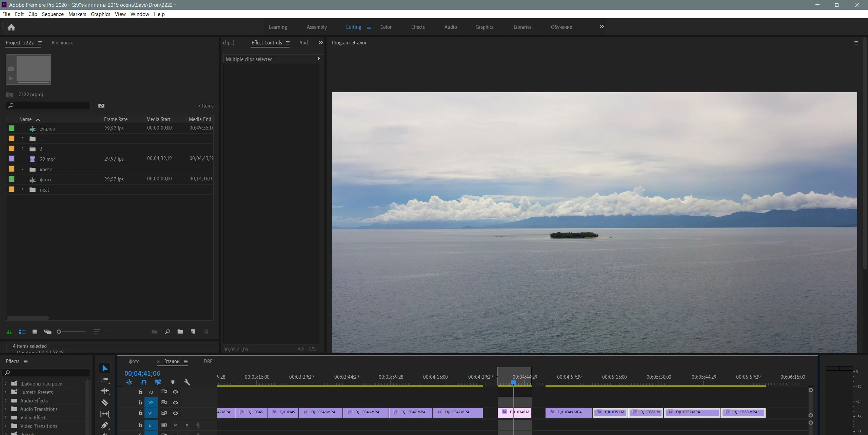Switch to the Color workspace tab
Viewport: 868px width, 435px height.
pos(386,27)
